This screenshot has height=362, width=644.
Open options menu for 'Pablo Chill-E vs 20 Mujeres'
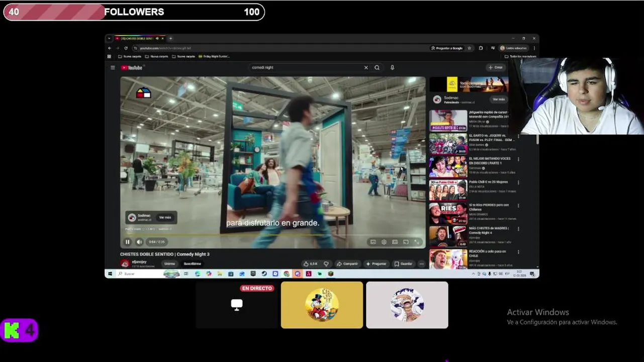coord(518,183)
